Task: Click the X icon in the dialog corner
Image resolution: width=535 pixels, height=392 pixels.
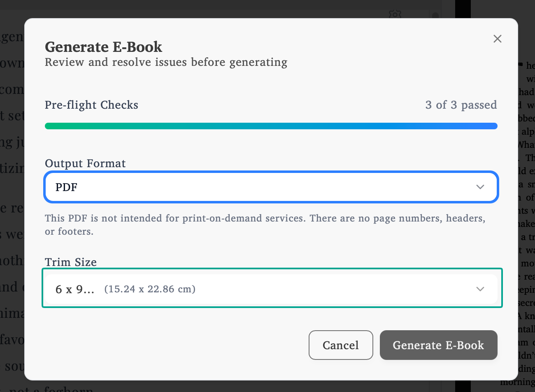Action: [497, 38]
